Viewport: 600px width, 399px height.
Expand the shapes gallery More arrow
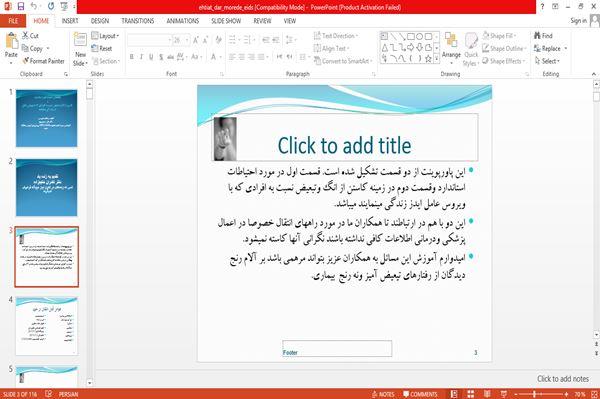pos(436,59)
